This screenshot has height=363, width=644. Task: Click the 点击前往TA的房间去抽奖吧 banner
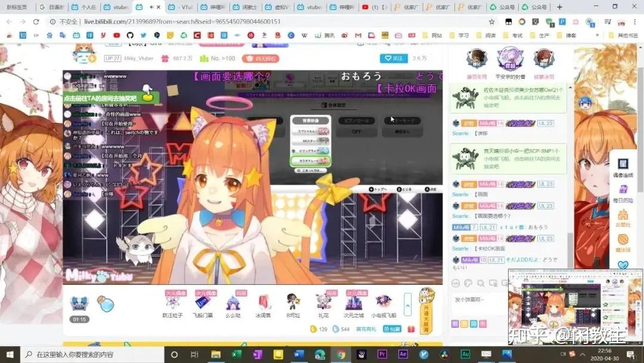(111, 98)
